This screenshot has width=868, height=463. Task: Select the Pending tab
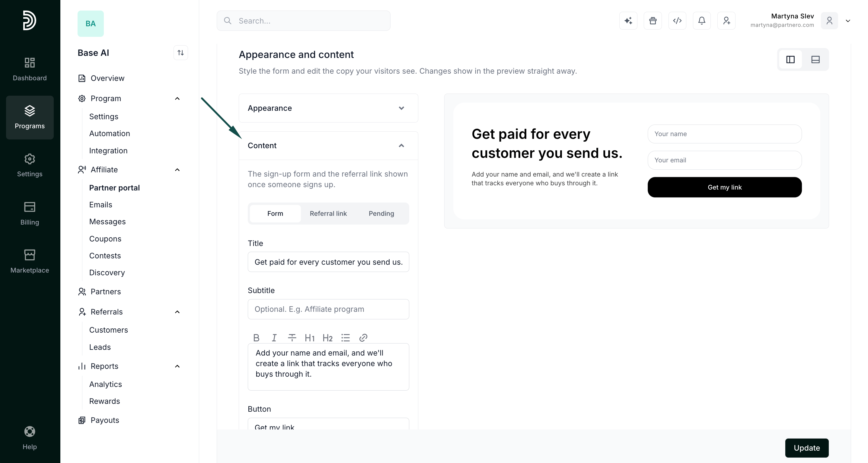click(381, 213)
